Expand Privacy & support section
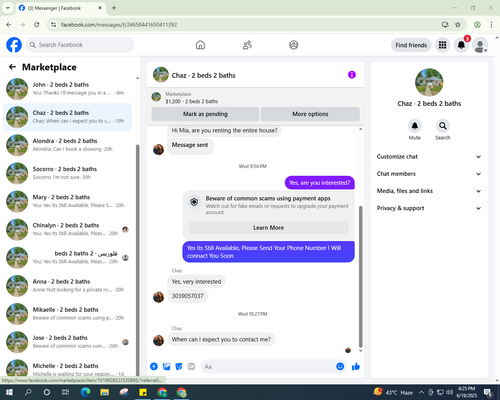500x400 pixels. (429, 208)
